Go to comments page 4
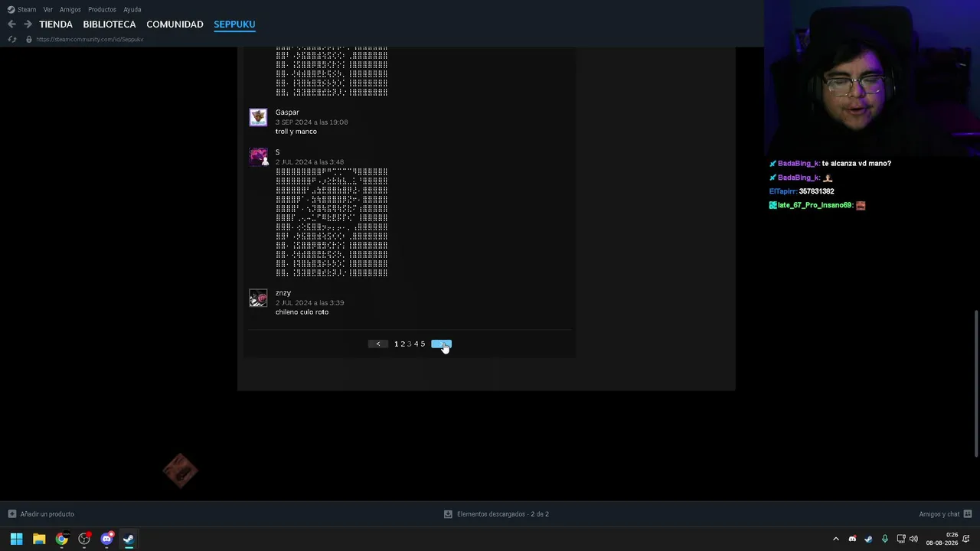980x551 pixels. coord(416,344)
